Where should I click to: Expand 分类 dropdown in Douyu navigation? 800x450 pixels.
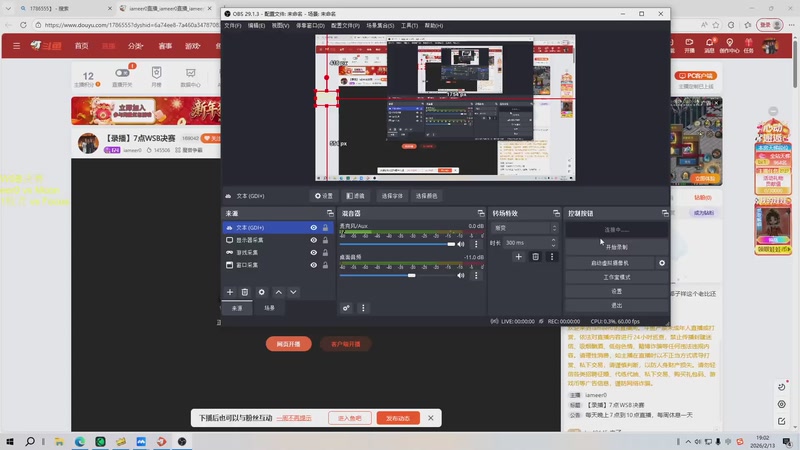click(135, 46)
